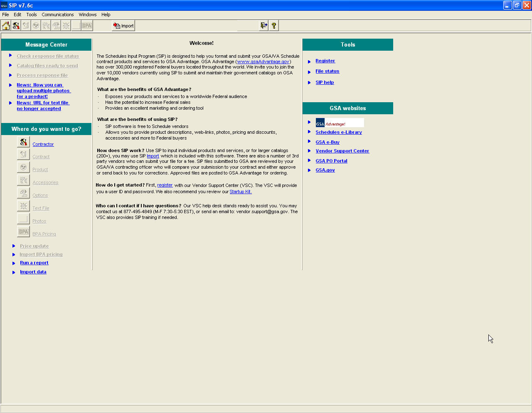Click the Contractor link
Image resolution: width=532 pixels, height=413 pixels.
(43, 144)
